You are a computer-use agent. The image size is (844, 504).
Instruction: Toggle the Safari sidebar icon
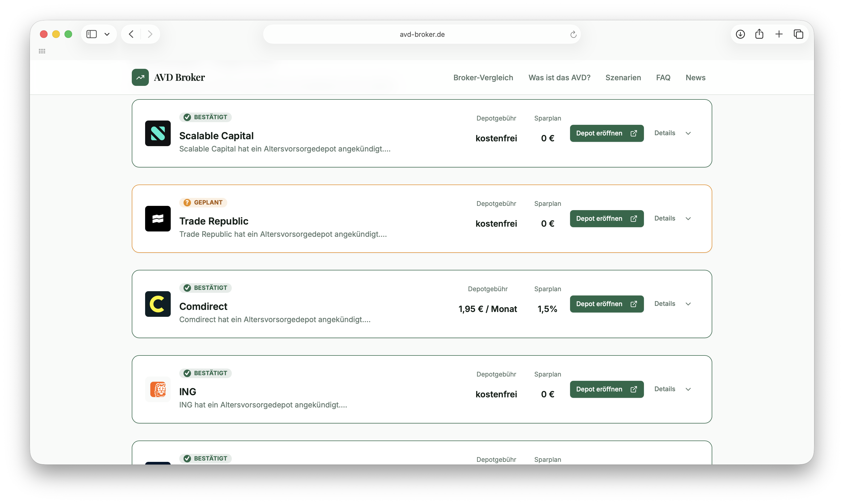(91, 34)
